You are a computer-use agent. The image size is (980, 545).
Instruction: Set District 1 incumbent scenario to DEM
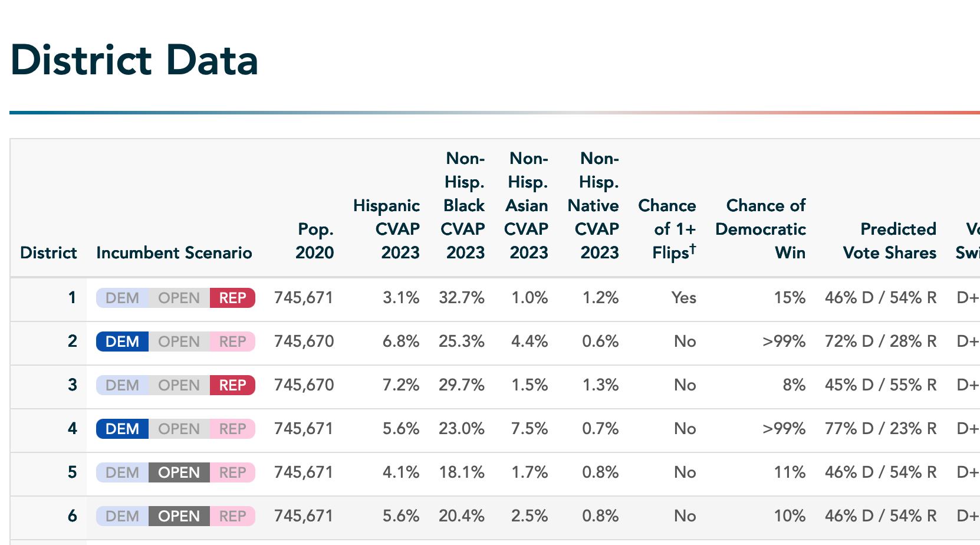[122, 298]
